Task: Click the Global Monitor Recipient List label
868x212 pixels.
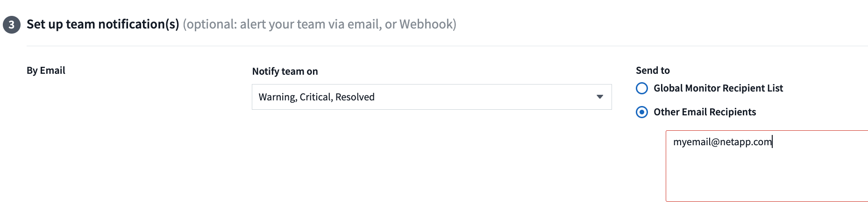Action: pyautogui.click(x=718, y=88)
